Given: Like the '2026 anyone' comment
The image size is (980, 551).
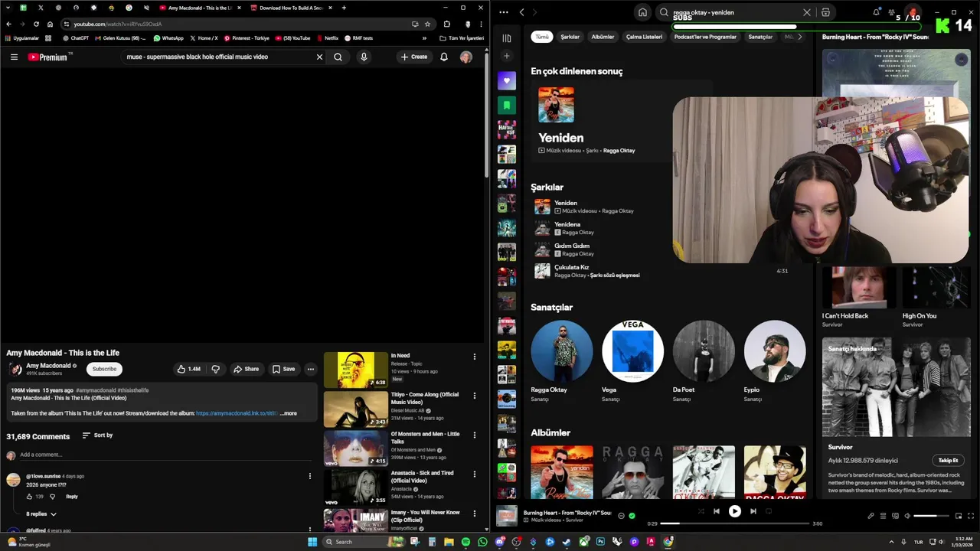Looking at the screenshot, I should (x=30, y=497).
